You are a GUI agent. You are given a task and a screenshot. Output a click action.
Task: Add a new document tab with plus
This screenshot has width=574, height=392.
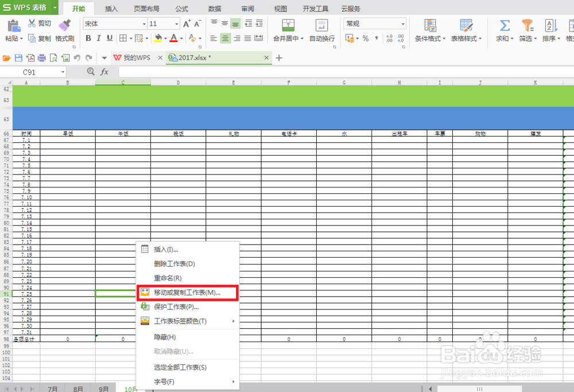[x=279, y=58]
